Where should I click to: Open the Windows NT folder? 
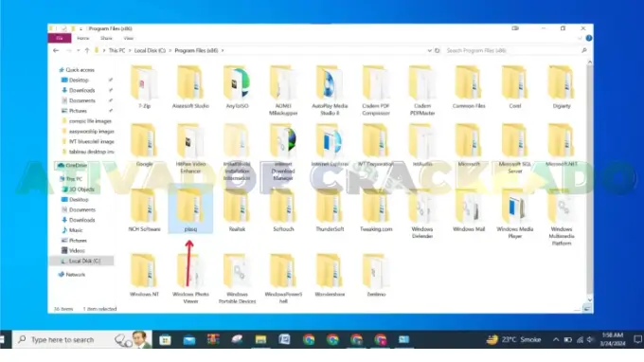point(144,276)
